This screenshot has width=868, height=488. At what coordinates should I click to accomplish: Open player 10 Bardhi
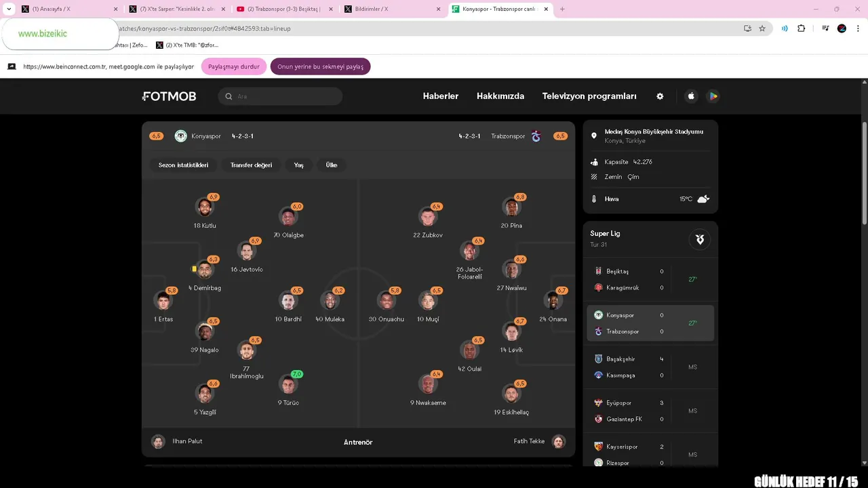(289, 306)
